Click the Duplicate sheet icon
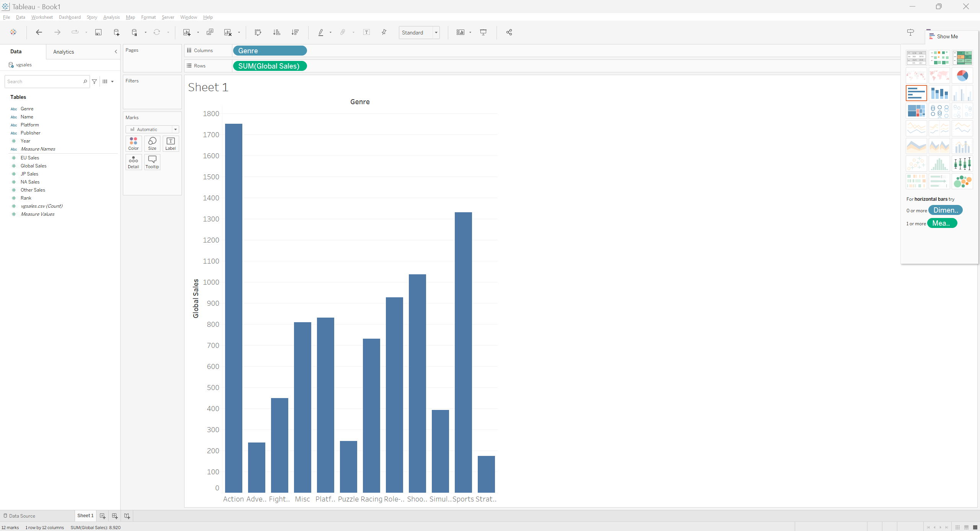The image size is (980, 531). pos(210,32)
